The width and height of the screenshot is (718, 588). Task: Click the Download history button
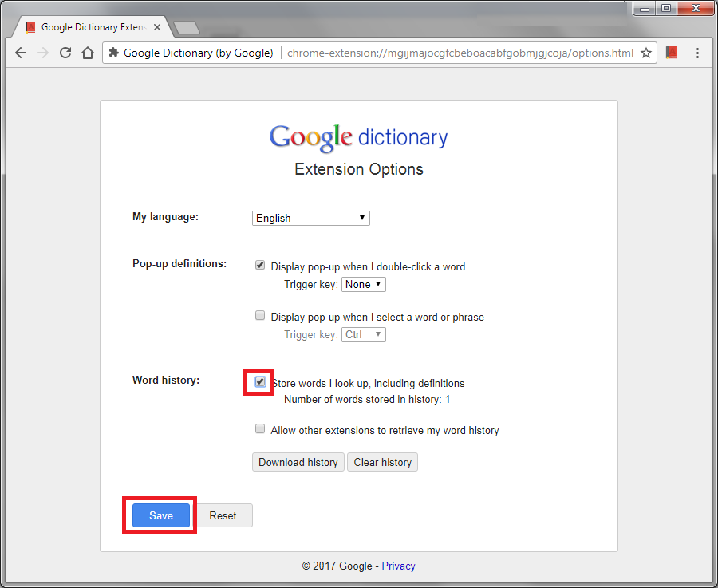click(298, 462)
